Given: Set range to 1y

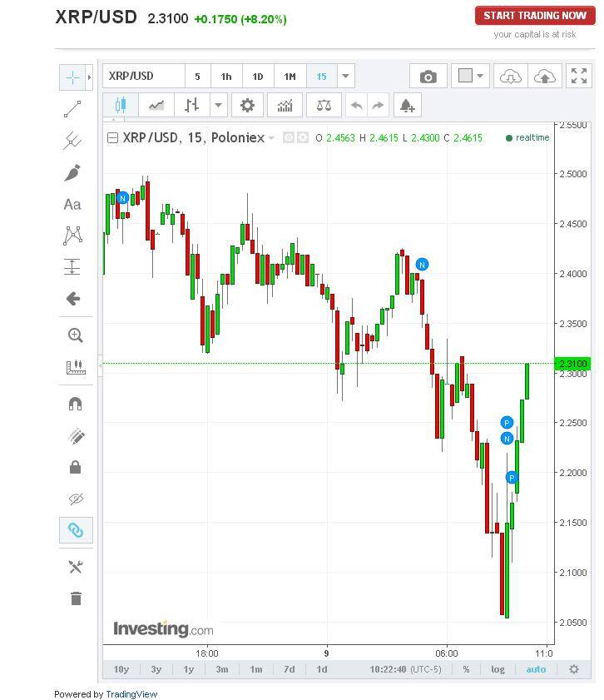Looking at the screenshot, I should [x=189, y=669].
